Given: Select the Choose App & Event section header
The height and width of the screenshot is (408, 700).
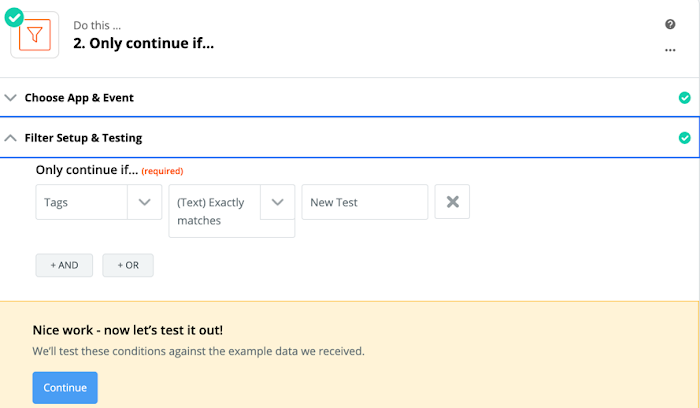Looking at the screenshot, I should pos(350,98).
